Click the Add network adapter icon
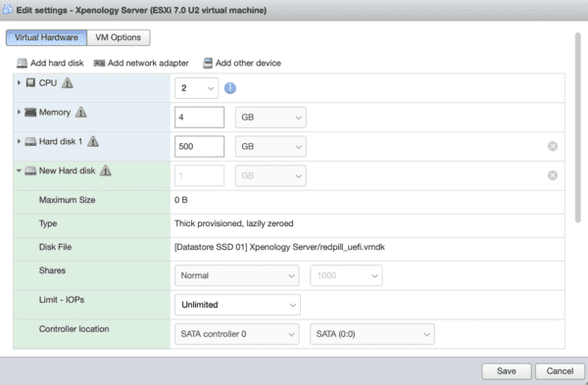 [x=99, y=63]
